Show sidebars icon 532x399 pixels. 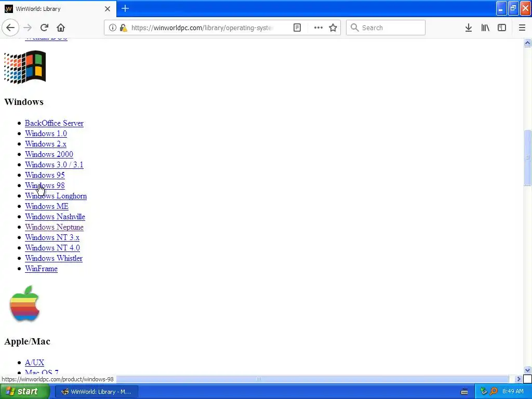point(502,28)
